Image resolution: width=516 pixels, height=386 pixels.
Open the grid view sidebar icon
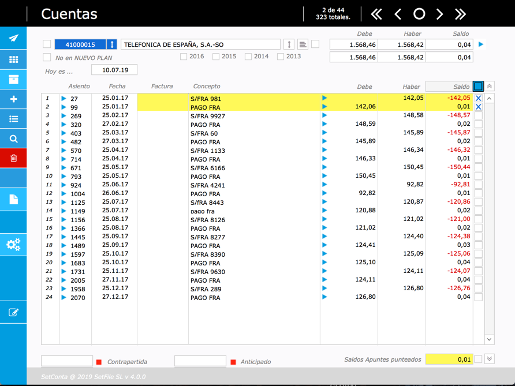(x=13, y=59)
